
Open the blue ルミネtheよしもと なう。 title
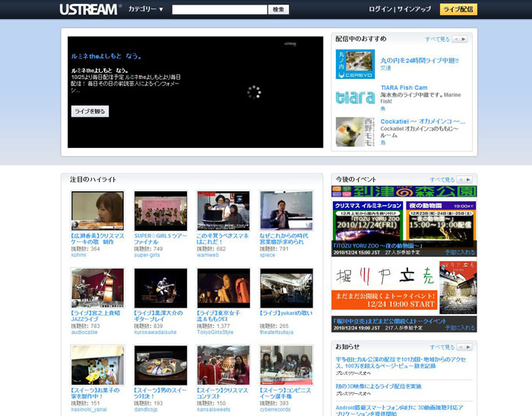[106, 56]
